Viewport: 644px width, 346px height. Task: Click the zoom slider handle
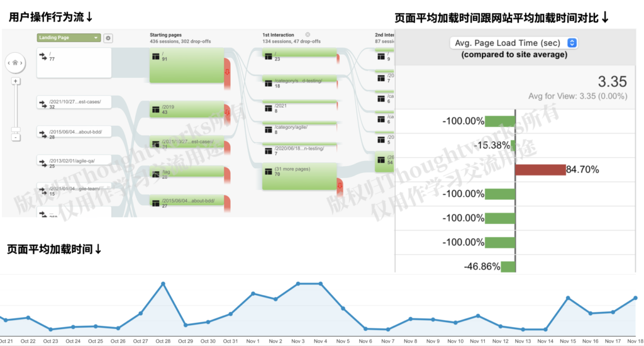(16, 130)
